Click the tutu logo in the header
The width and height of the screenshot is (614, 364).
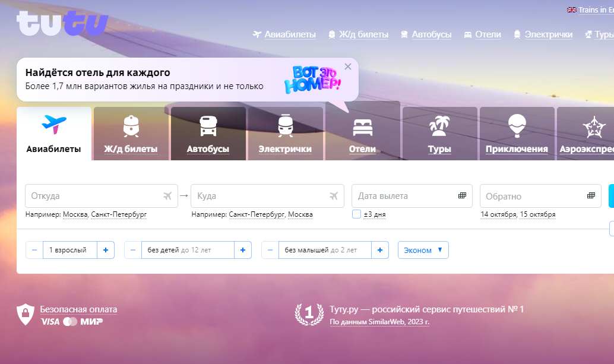coord(62,24)
